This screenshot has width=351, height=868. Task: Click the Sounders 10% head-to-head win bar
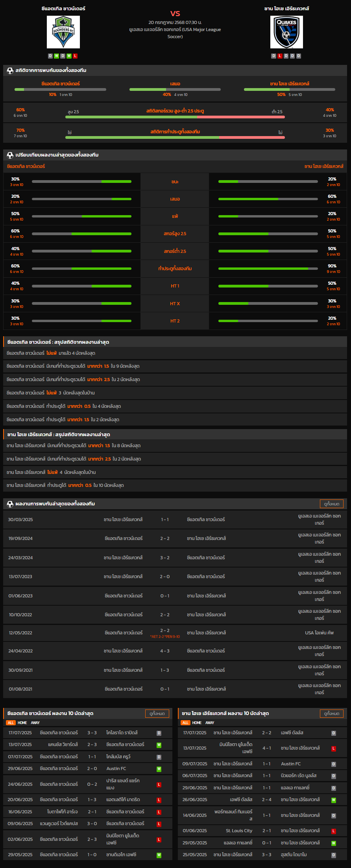pos(60,90)
